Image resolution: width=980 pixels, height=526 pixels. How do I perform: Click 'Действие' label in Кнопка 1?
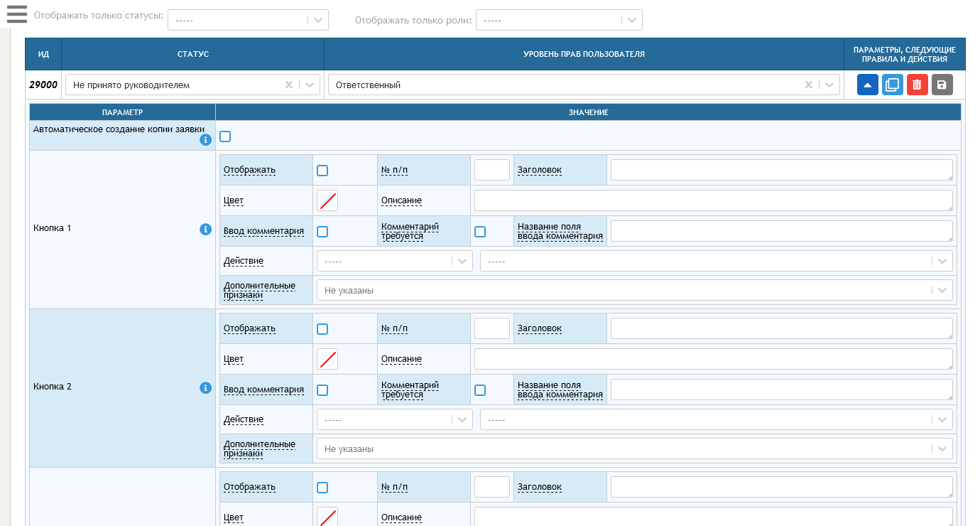pos(244,261)
